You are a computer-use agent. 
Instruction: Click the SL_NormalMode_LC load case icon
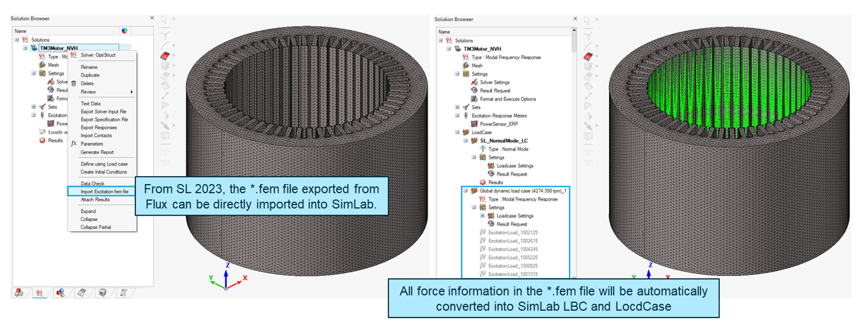tap(474, 140)
